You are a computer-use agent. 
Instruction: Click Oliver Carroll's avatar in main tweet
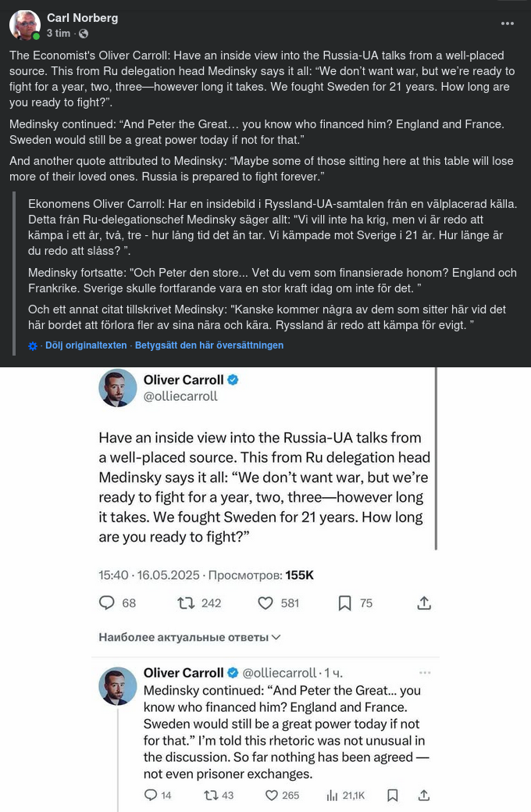tap(118, 388)
